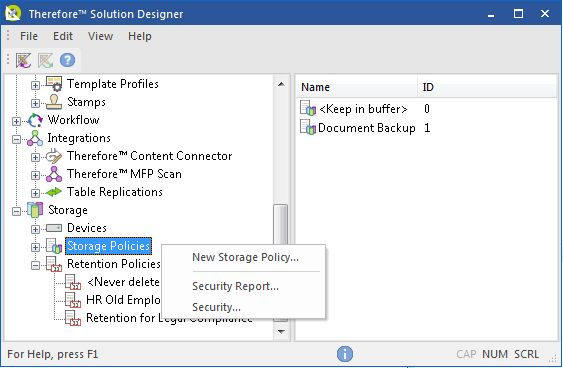Click the Devices drive icon

click(54, 228)
